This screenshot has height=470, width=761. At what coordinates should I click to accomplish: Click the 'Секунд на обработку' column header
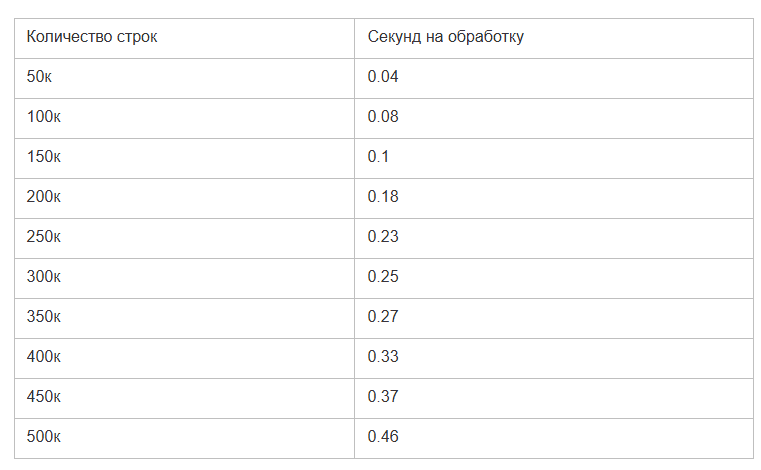445,38
